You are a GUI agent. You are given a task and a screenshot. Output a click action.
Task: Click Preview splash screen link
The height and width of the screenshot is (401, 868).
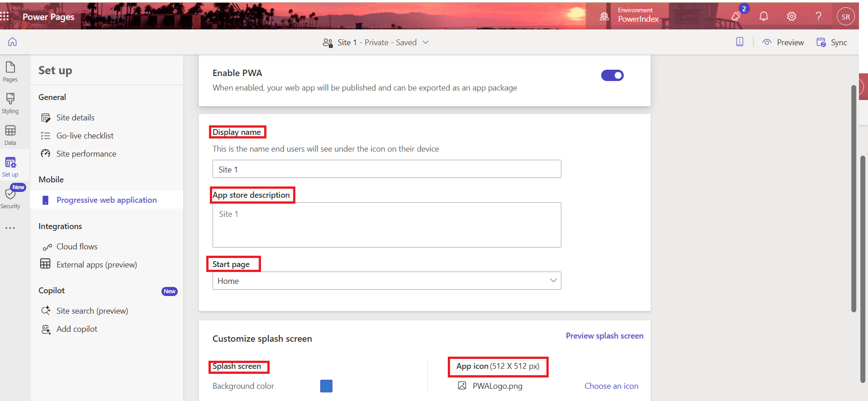click(604, 336)
